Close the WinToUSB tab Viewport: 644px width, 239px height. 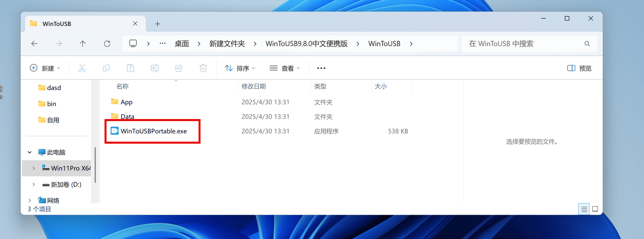(x=135, y=24)
